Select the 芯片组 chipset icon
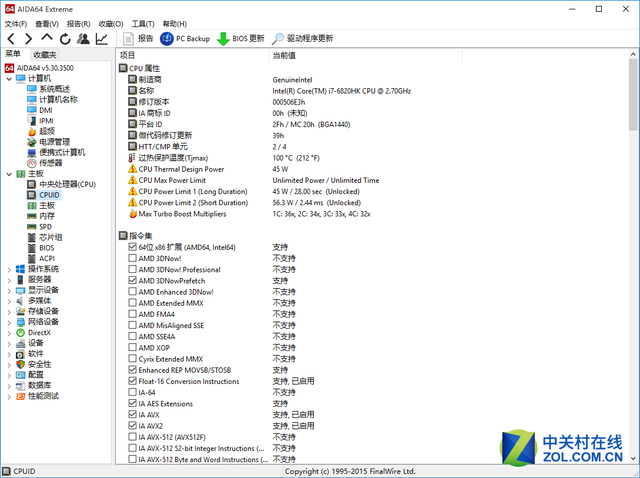This screenshot has width=640, height=478. point(32,237)
